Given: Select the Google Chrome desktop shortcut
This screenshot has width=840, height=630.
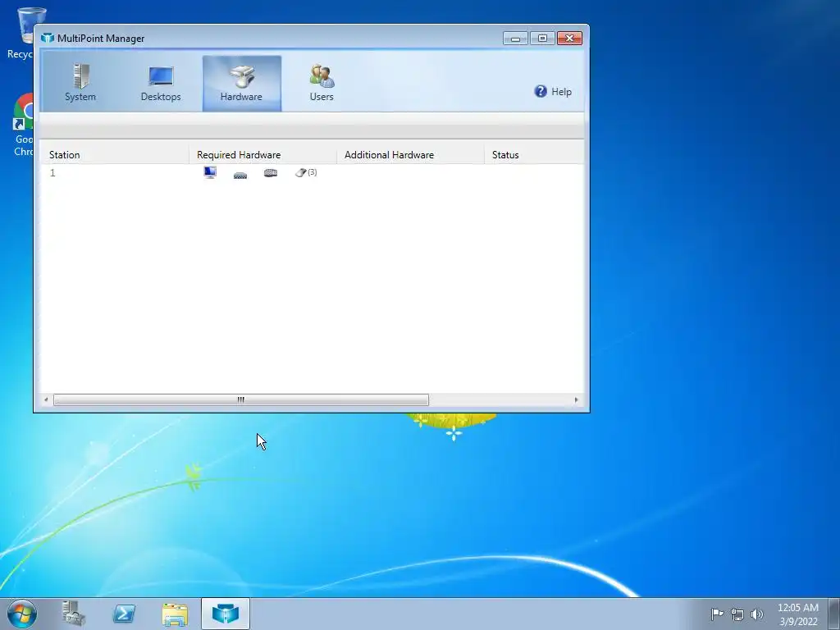Looking at the screenshot, I should tap(22, 125).
